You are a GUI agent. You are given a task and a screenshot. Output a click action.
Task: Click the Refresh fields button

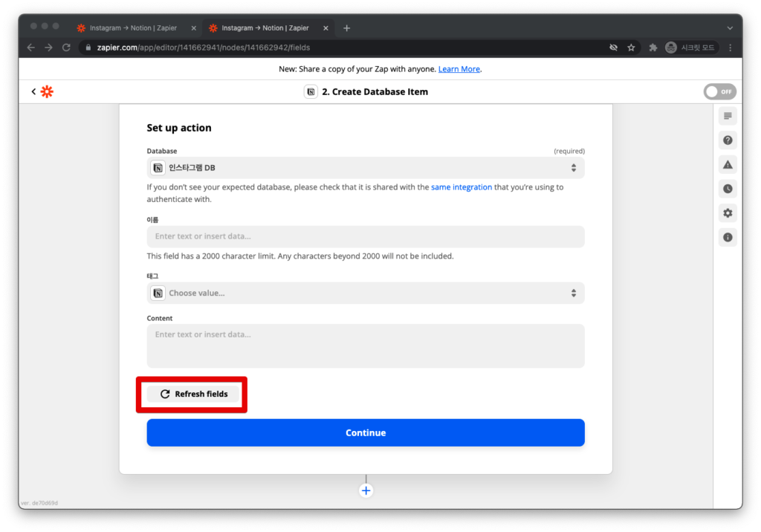pyautogui.click(x=193, y=394)
